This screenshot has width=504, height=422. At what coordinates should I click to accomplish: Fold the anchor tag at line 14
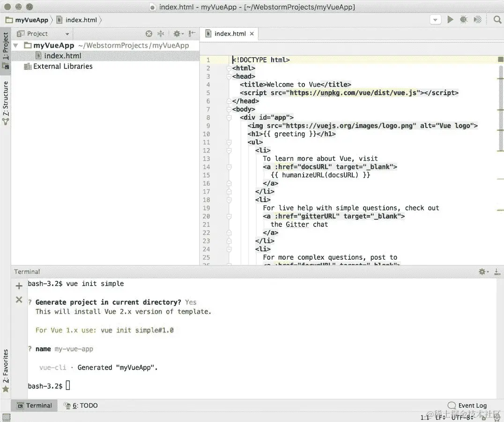pyautogui.click(x=229, y=167)
